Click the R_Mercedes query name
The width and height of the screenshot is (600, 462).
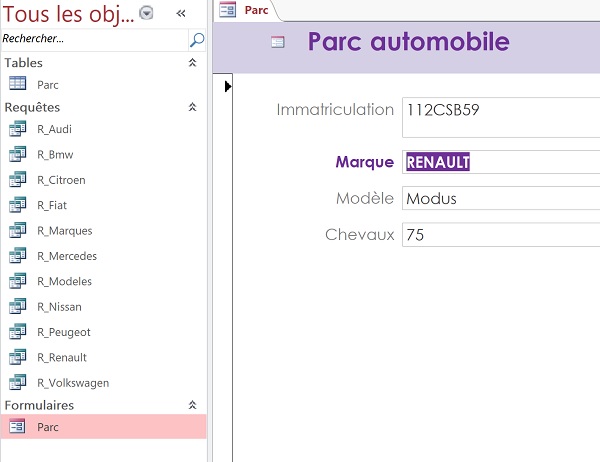point(67,256)
